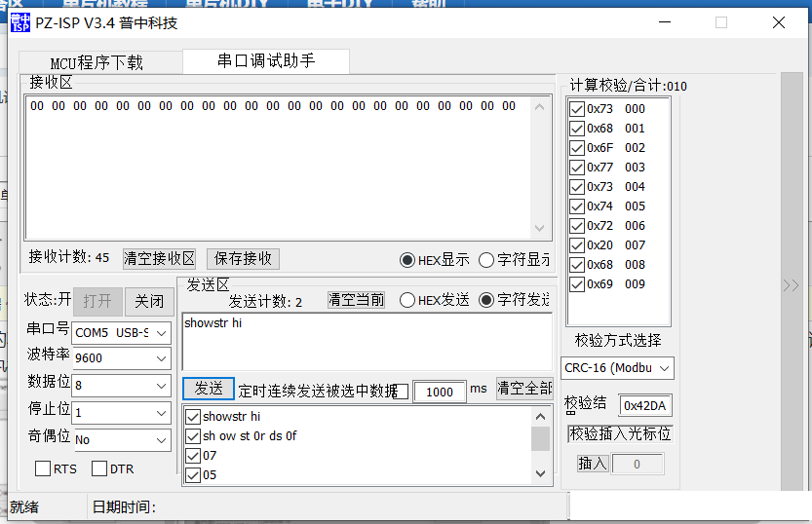Expand the right side panel double-chevron arrow
The height and width of the screenshot is (524, 812).
point(791,285)
